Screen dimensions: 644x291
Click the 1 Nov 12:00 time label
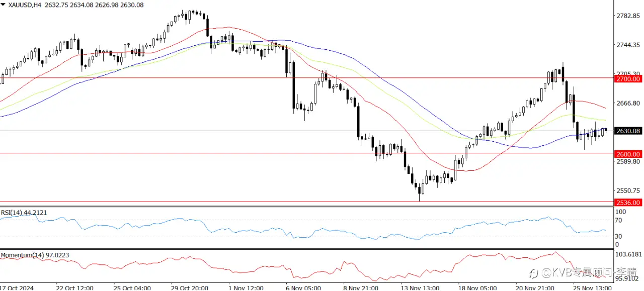(246, 287)
